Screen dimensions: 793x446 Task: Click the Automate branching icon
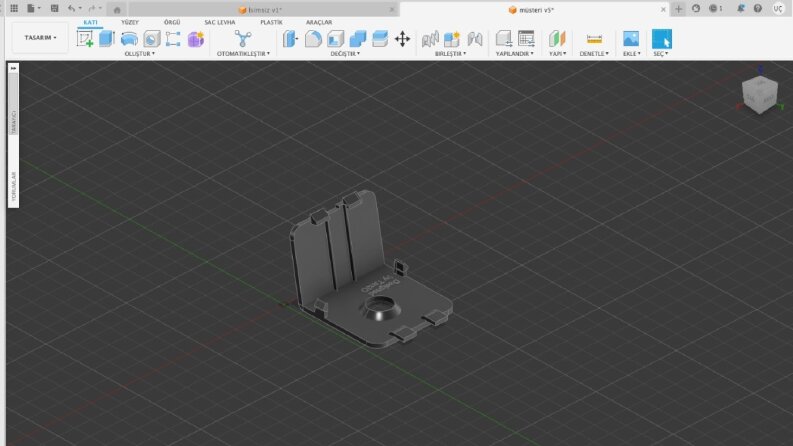[x=243, y=39]
